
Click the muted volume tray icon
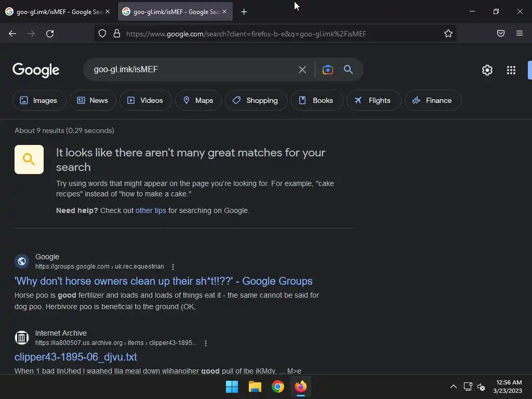(x=481, y=387)
